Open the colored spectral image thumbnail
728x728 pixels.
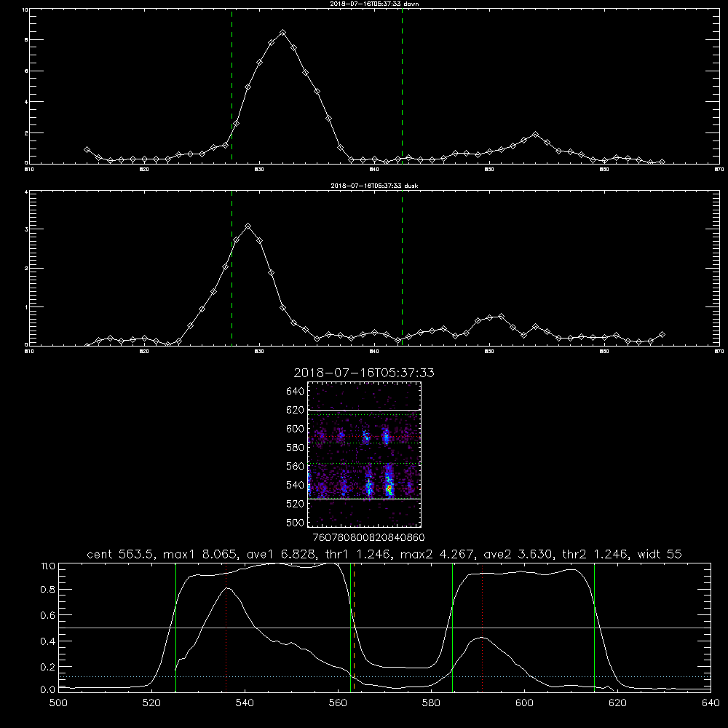click(x=364, y=454)
